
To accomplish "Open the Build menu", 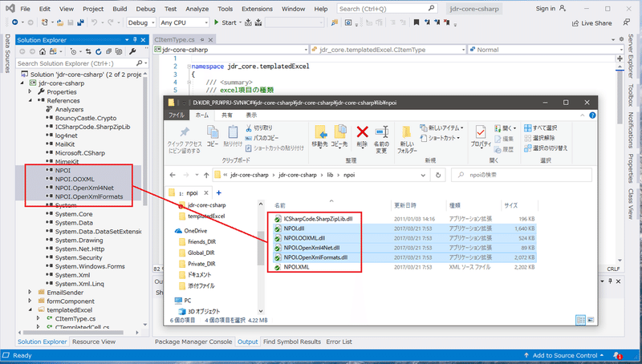I will [x=120, y=9].
